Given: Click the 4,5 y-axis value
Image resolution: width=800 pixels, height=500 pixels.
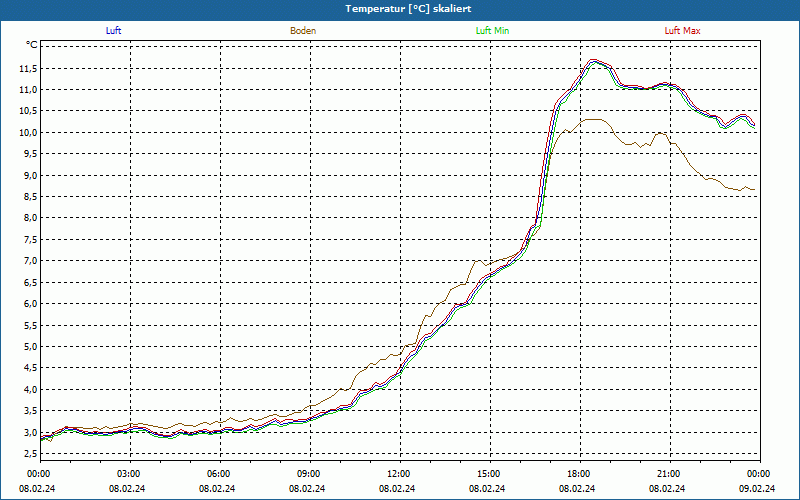Looking at the screenshot, I should point(30,368).
